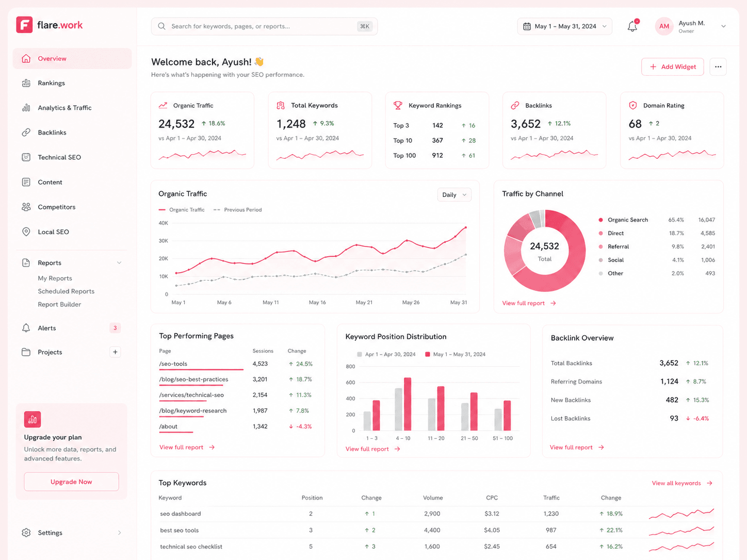Screen dimensions: 747x560
Task: Click the keyword search input field
Action: click(264, 26)
